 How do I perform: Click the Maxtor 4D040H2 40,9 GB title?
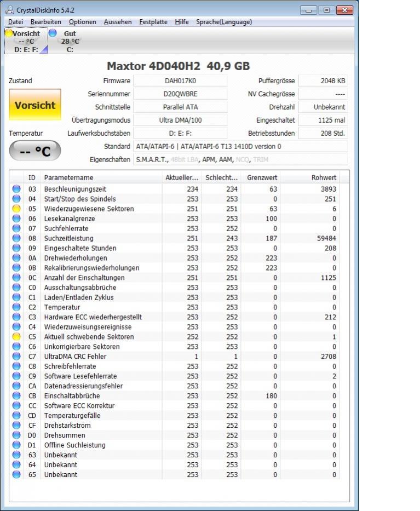pos(178,66)
